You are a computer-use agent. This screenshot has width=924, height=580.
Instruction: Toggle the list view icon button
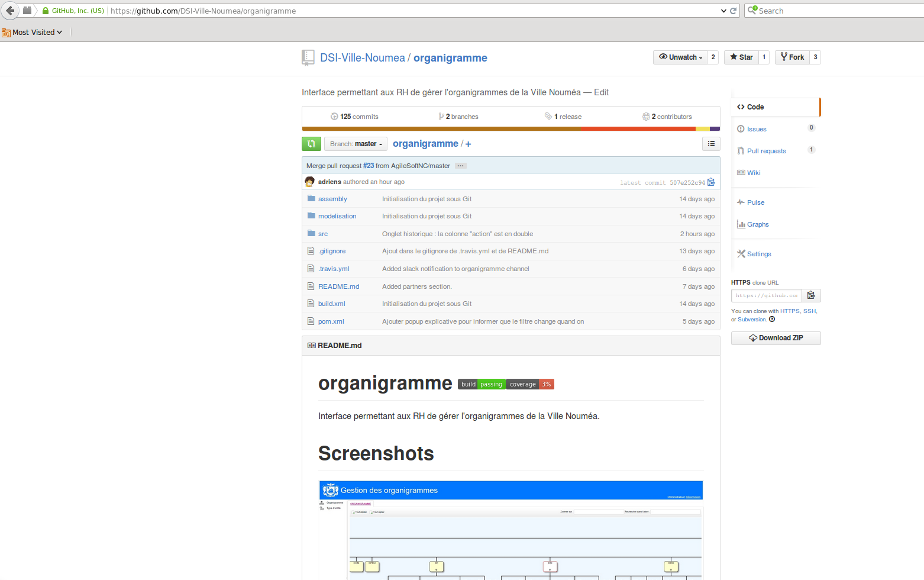pos(711,144)
